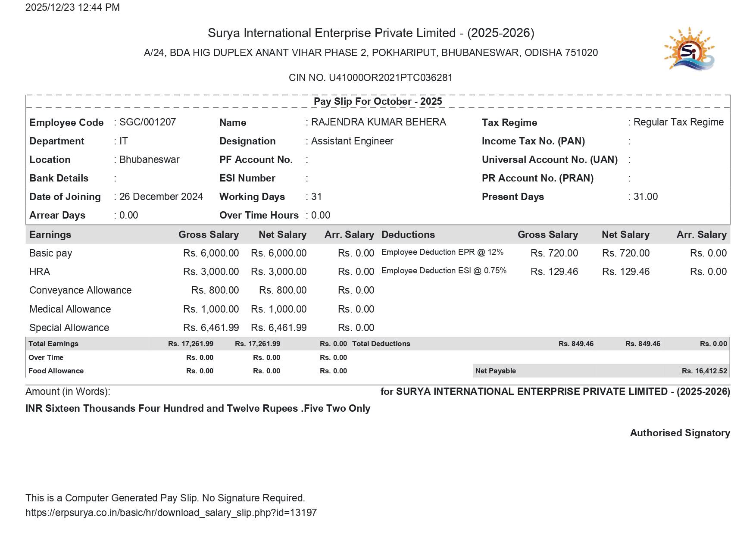Select Basic pay gross salary Rs. 6,000.00
The height and width of the screenshot is (535, 756).
tap(211, 253)
